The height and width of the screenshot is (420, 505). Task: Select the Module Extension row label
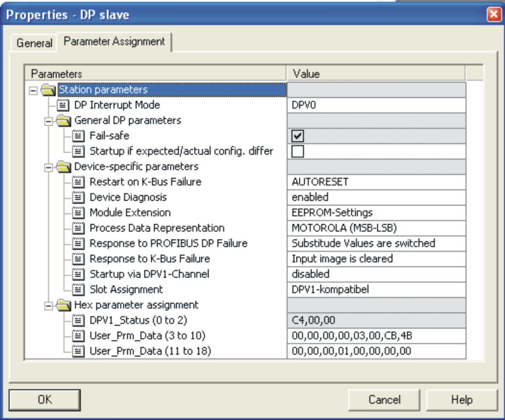point(130,213)
